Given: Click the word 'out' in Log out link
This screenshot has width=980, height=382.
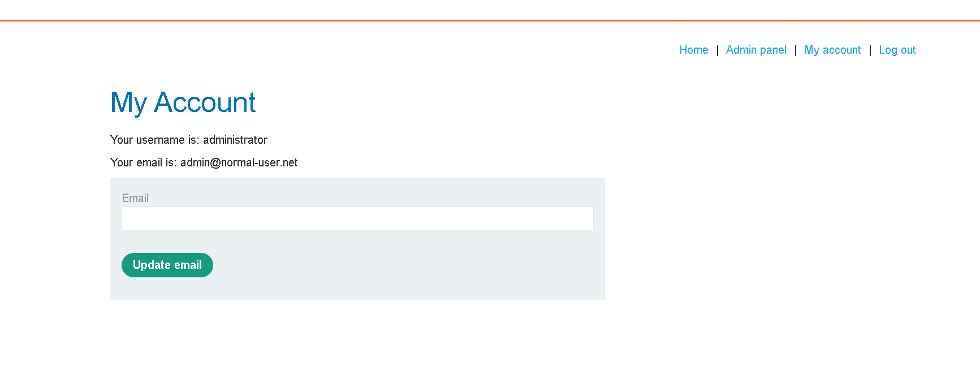Looking at the screenshot, I should click(908, 50).
